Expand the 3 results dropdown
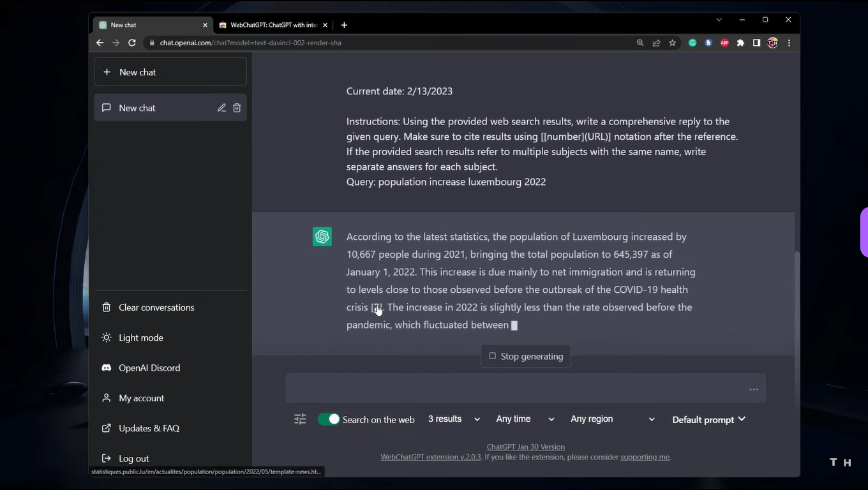The width and height of the screenshot is (868, 490). point(454,419)
